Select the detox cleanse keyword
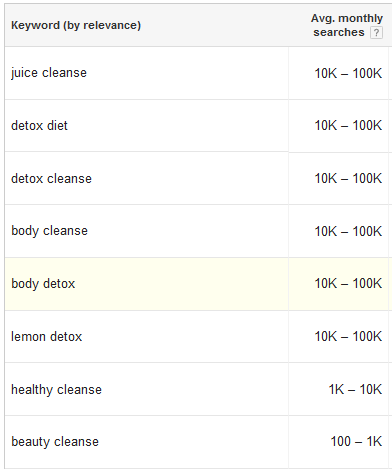The height and width of the screenshot is (469, 392). (51, 178)
